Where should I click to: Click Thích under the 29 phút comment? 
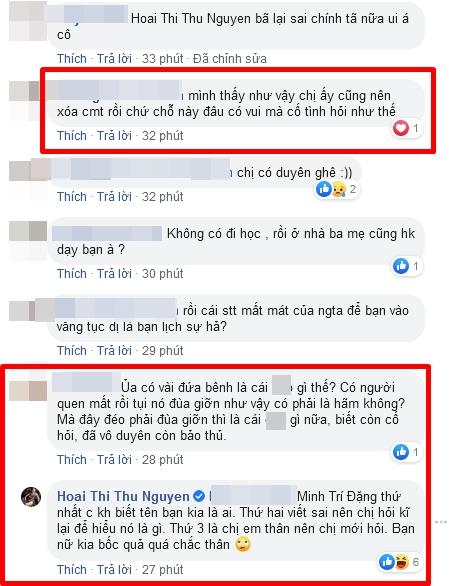tap(72, 351)
